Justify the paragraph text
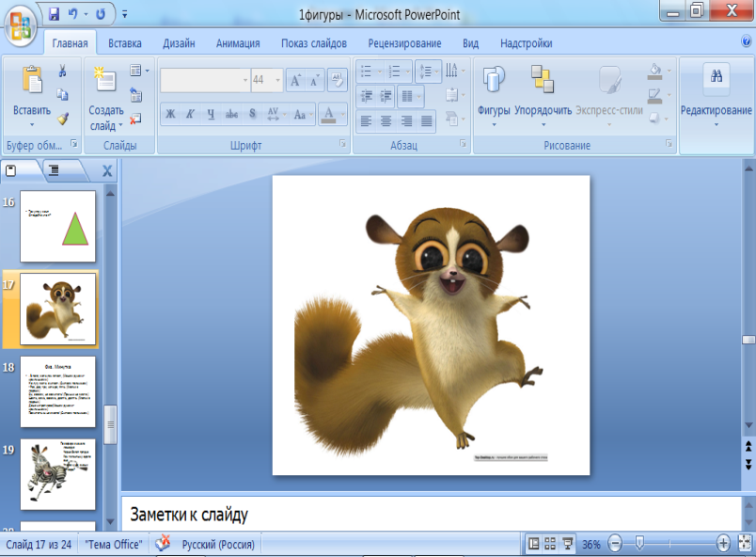The height and width of the screenshot is (557, 756). (427, 120)
